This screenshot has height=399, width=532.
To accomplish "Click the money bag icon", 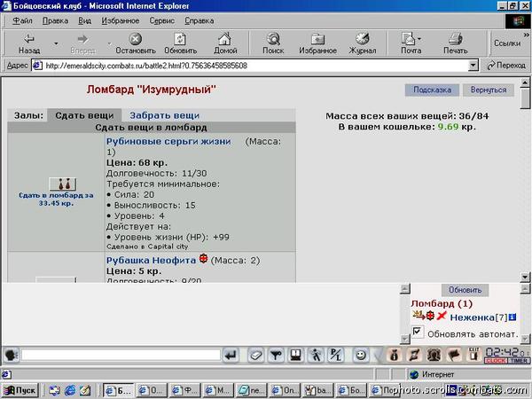I will pos(395,356).
